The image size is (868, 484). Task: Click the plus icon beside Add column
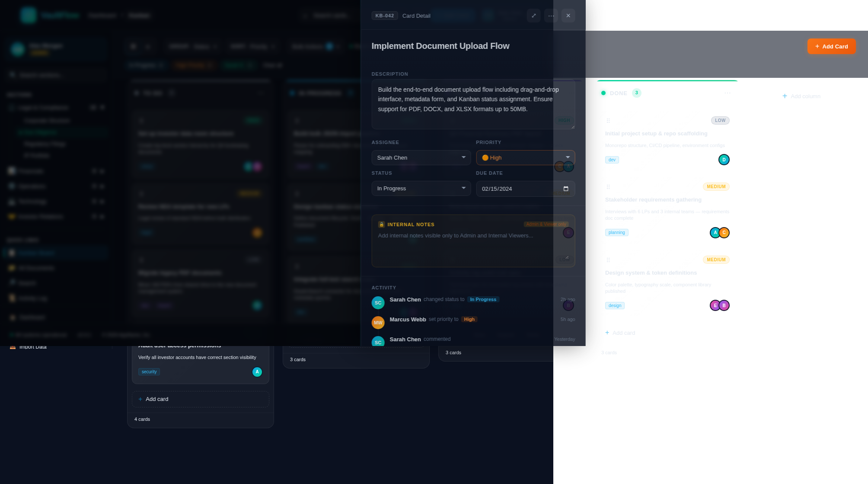785,96
